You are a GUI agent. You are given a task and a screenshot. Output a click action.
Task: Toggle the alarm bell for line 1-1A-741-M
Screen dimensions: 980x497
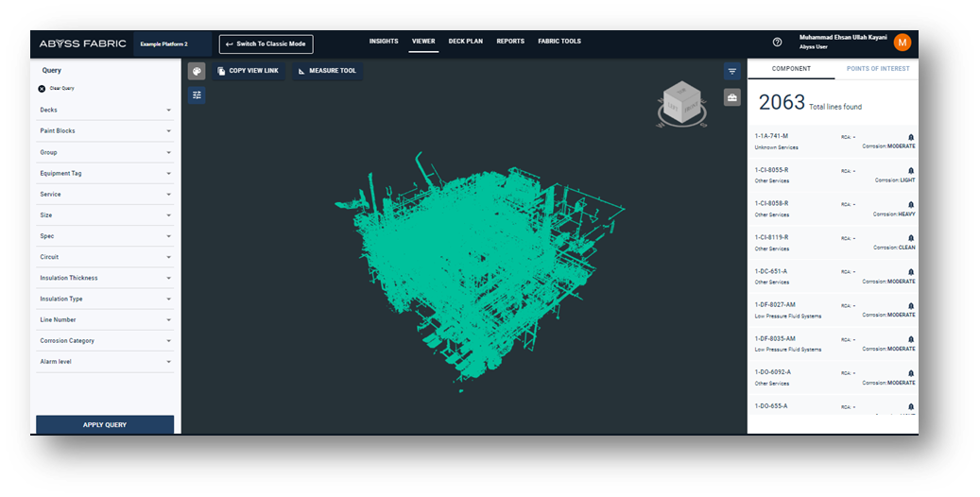[911, 137]
